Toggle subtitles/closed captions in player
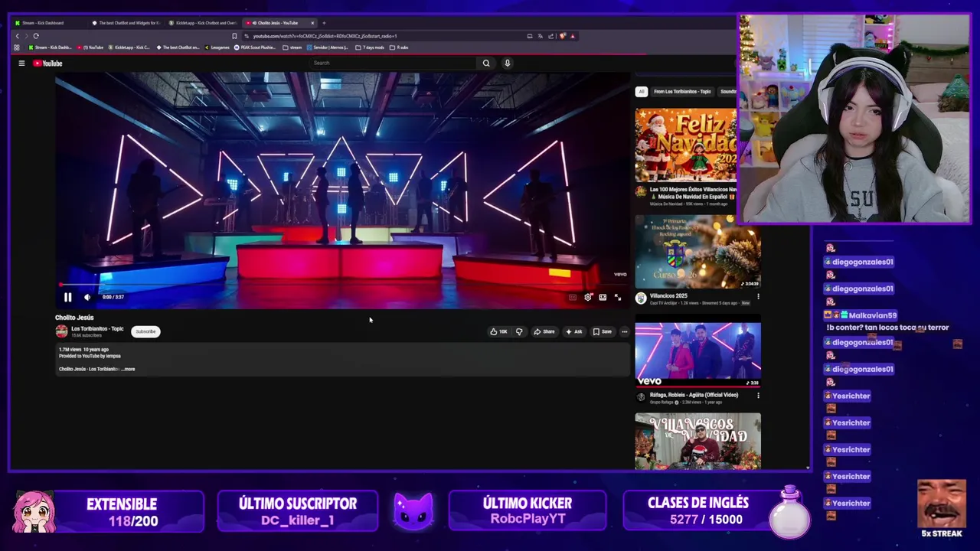 click(573, 297)
